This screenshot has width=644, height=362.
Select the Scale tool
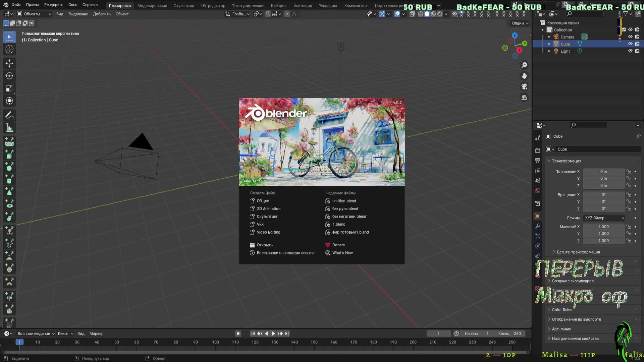[9, 88]
